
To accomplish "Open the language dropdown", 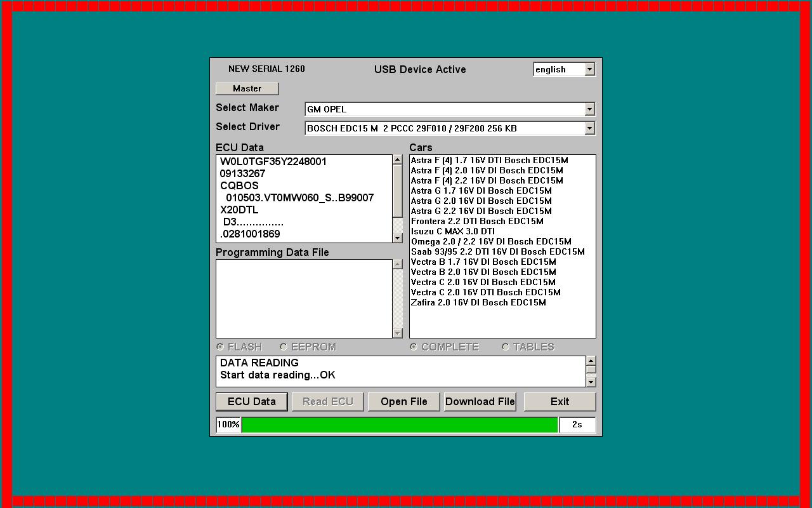I will [x=589, y=69].
